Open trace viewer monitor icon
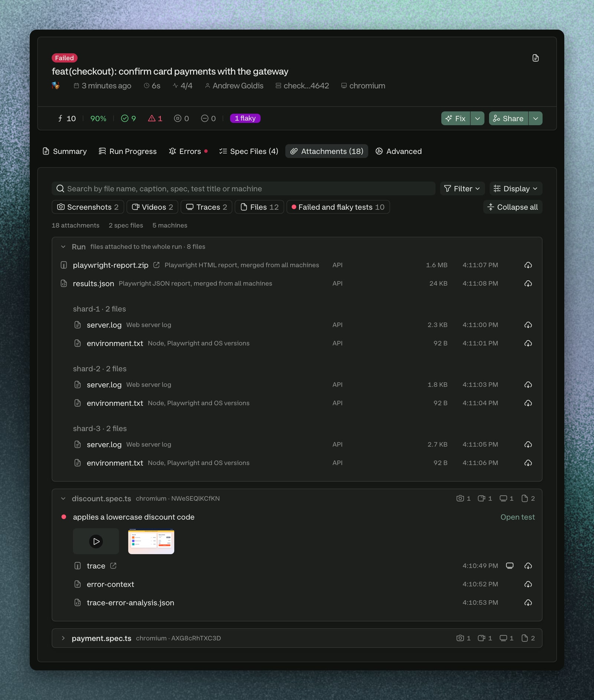Viewport: 594px width, 700px height. (x=510, y=566)
